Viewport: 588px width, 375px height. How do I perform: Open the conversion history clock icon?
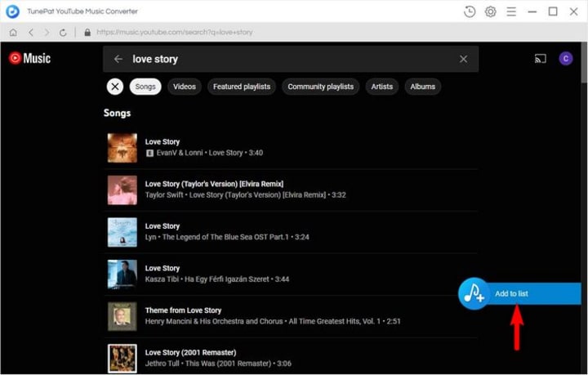click(x=470, y=11)
